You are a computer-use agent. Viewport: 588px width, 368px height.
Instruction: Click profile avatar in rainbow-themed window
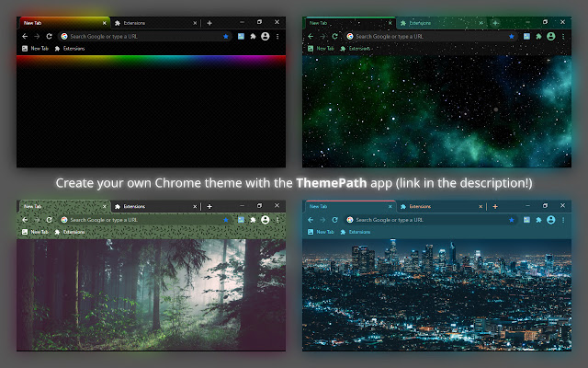[x=265, y=36]
